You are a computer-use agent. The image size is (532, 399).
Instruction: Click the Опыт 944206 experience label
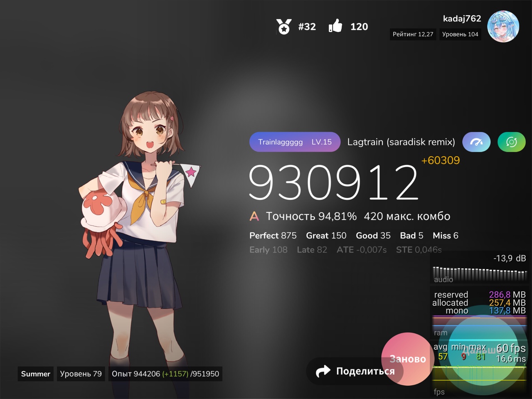tap(165, 374)
